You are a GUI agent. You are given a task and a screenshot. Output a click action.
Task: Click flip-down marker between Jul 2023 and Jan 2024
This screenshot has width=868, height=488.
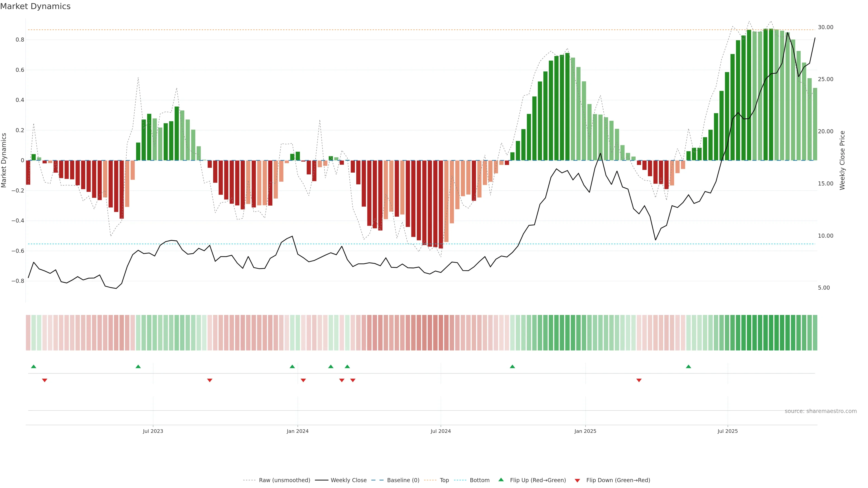[x=210, y=380]
